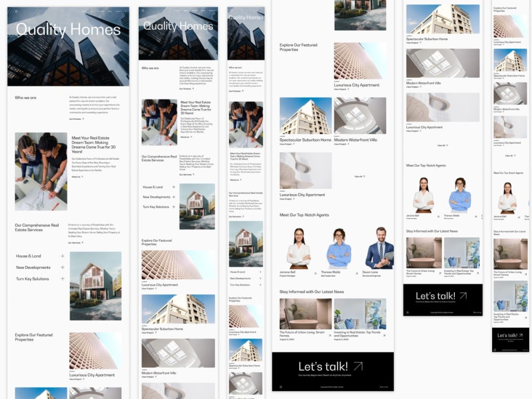532x399 pixels.
Task: Click the house photo in the narrow mobile mockup
Action: tap(246, 244)
